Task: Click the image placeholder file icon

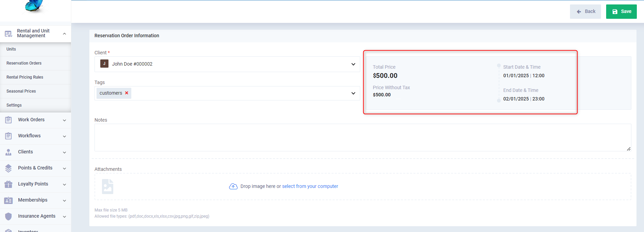Action: [107, 187]
